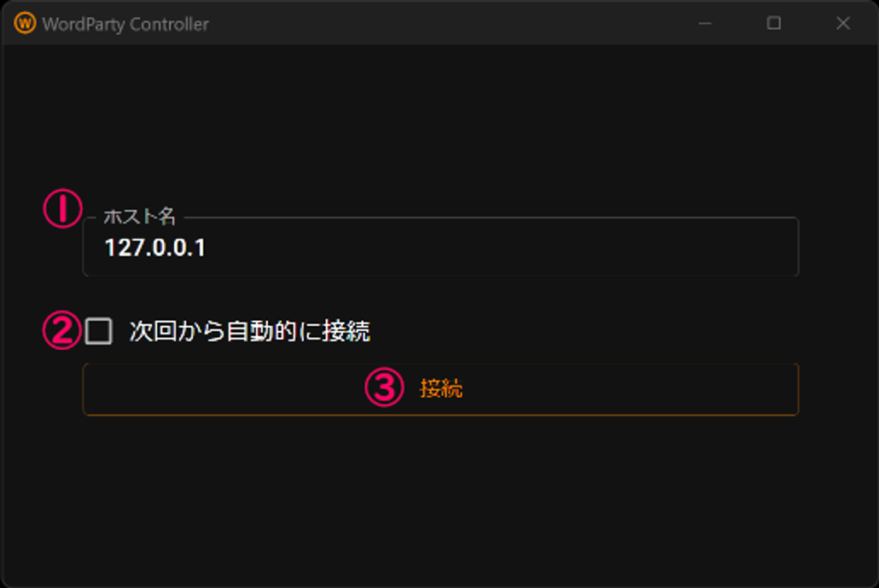Maximize the WordParty Controller window
The width and height of the screenshot is (879, 588).
click(x=774, y=24)
